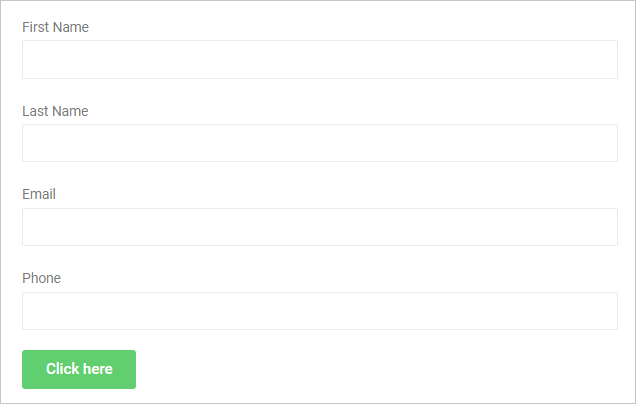This screenshot has height=404, width=636.
Task: Select the word Phone above the last field
Action: pyautogui.click(x=41, y=278)
